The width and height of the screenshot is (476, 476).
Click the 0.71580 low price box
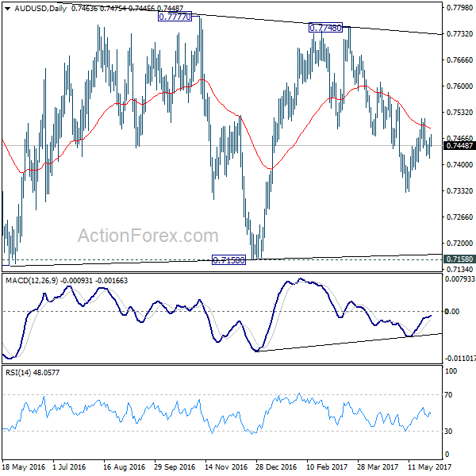[x=228, y=260]
